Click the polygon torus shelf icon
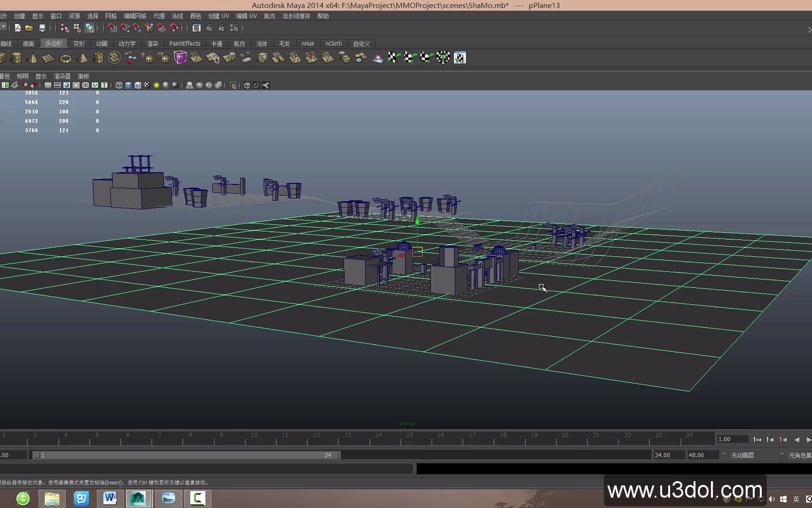Image resolution: width=812 pixels, height=508 pixels. coord(65,58)
